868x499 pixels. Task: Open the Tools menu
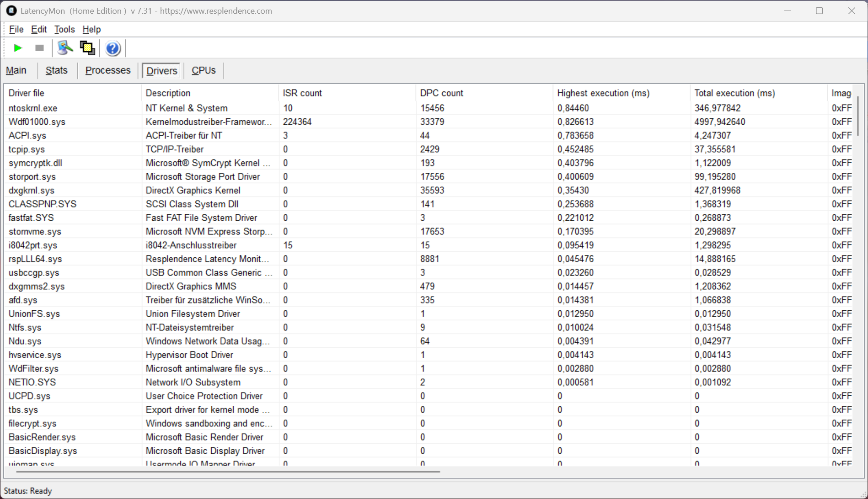[64, 29]
